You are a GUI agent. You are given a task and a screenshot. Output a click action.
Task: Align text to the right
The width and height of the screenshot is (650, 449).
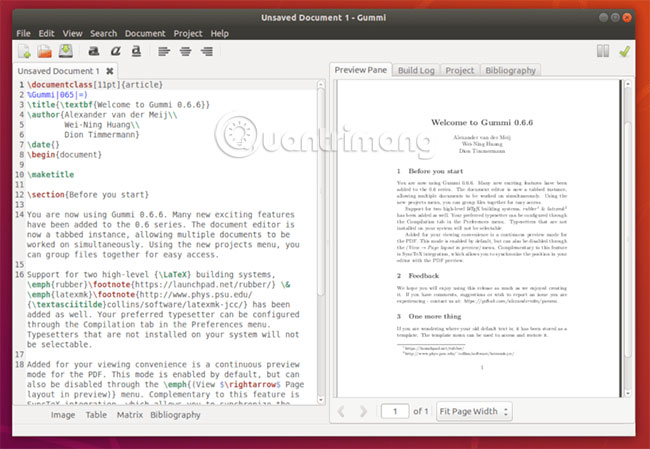[206, 51]
